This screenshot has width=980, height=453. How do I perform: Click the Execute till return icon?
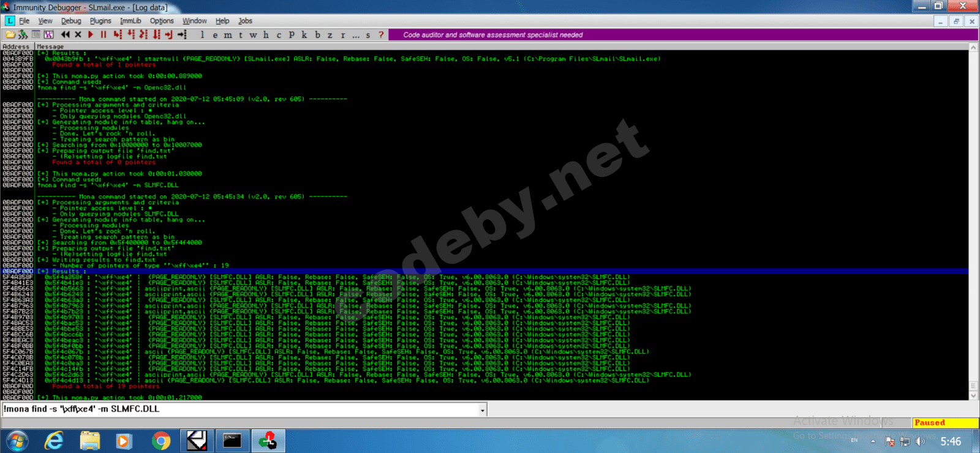coord(169,35)
